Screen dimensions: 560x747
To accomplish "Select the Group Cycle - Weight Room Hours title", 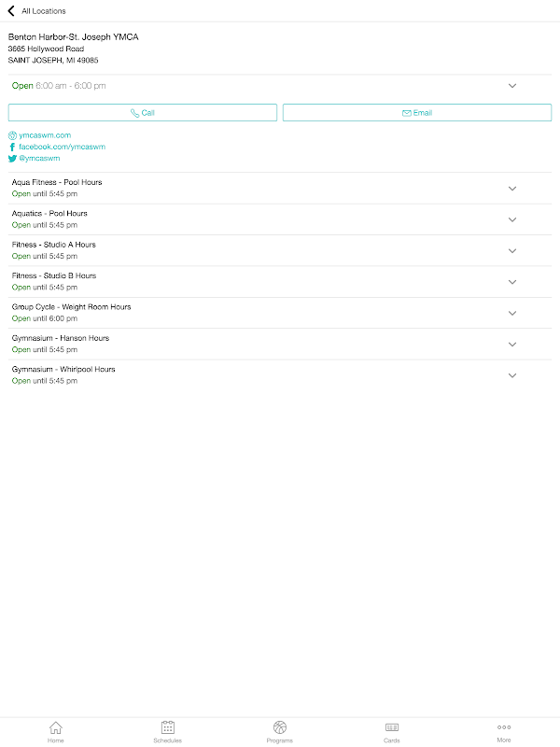I will 72,307.
